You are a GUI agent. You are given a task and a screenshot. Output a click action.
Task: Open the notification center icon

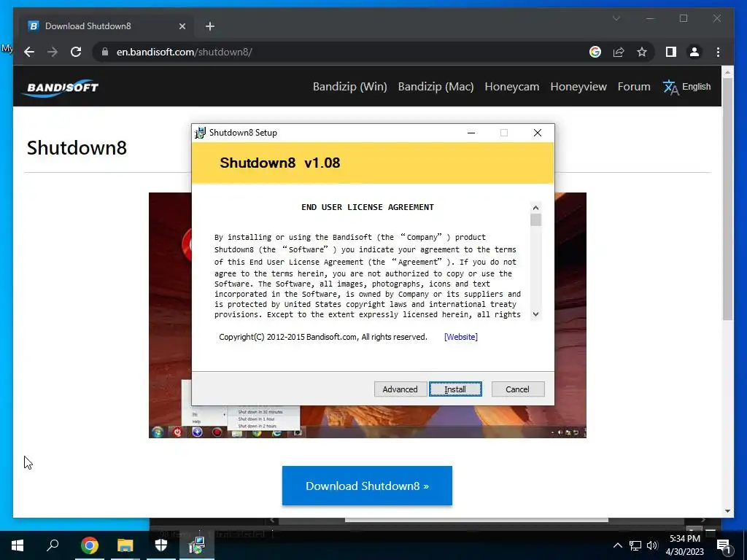pyautogui.click(x=724, y=545)
